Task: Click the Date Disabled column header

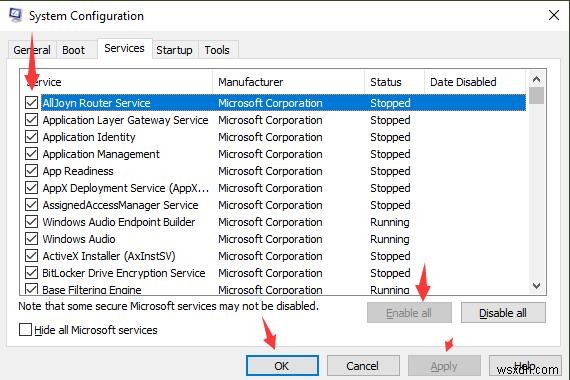Action: click(x=475, y=82)
